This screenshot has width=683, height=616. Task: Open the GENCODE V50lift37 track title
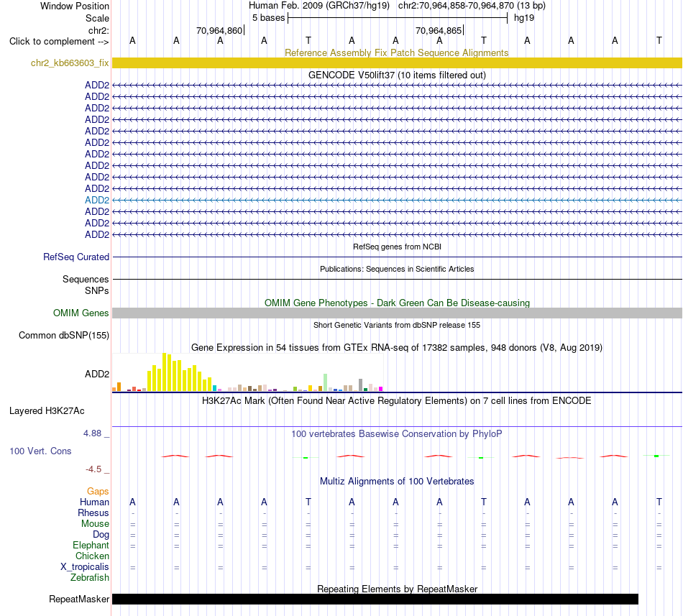(x=397, y=75)
